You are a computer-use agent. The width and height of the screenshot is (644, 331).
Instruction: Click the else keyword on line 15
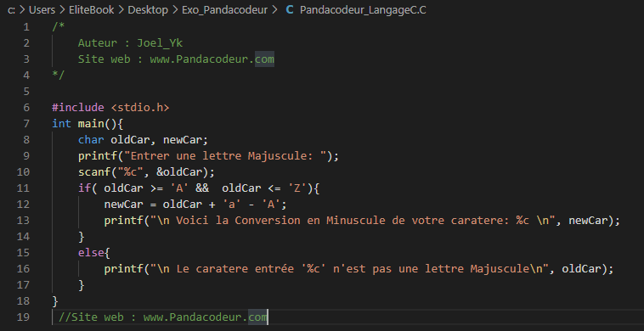tap(91, 253)
